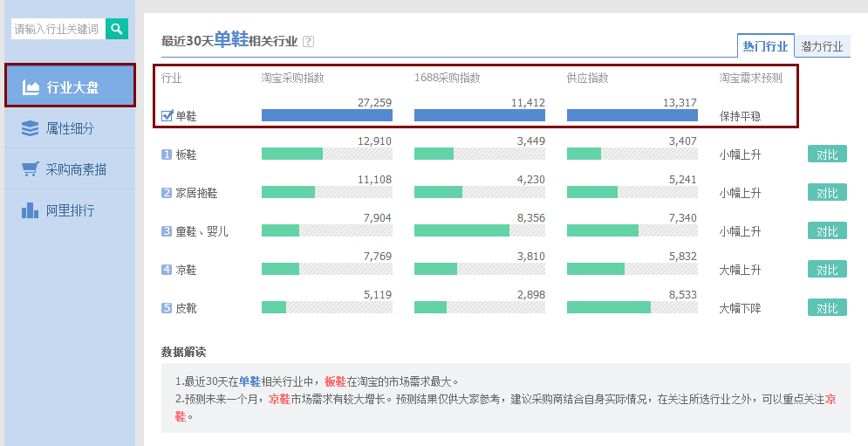Uncheck the 单鞋 checkbox

tap(167, 115)
